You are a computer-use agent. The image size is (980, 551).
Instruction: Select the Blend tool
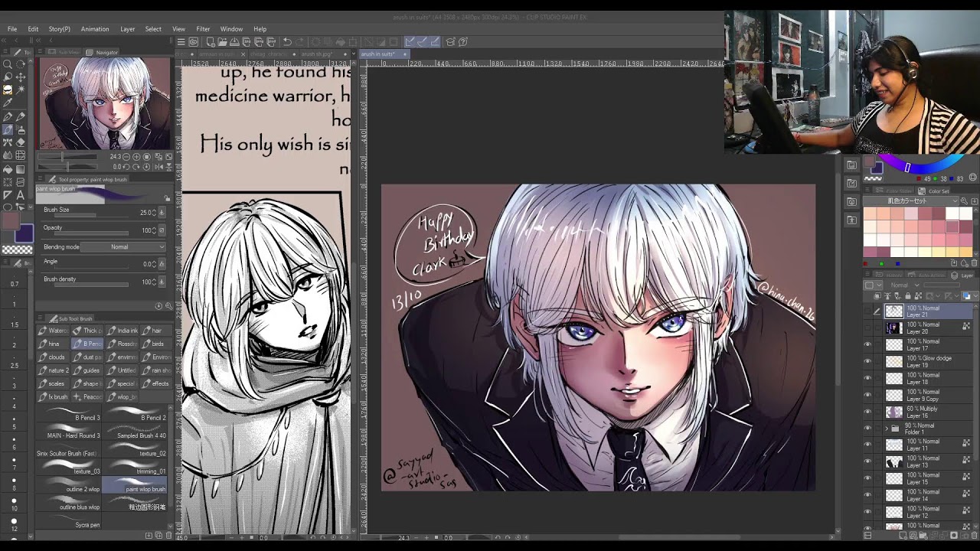click(8, 156)
